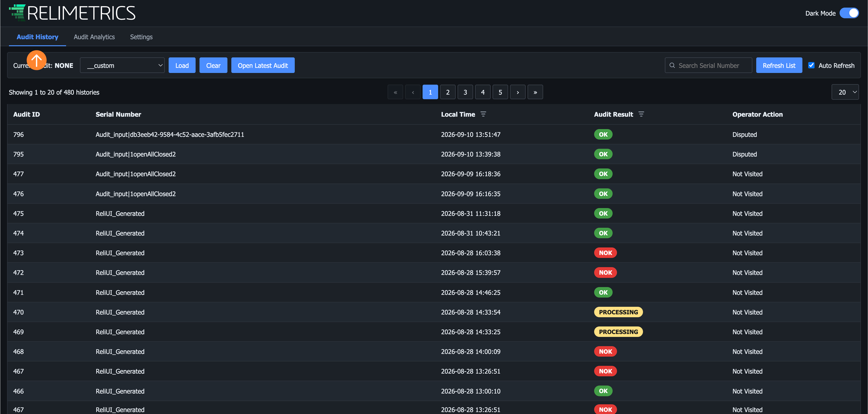
Task: Focus the Search Serial Number field
Action: [x=709, y=65]
